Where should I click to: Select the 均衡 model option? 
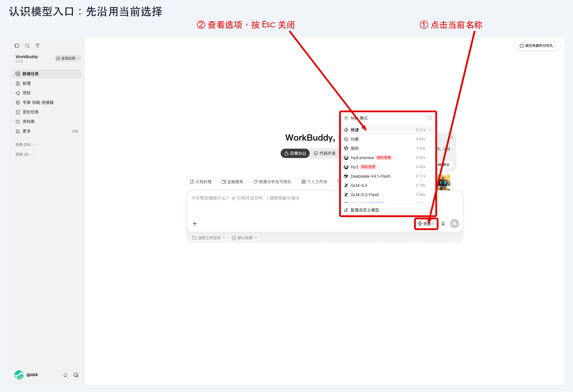pos(388,139)
